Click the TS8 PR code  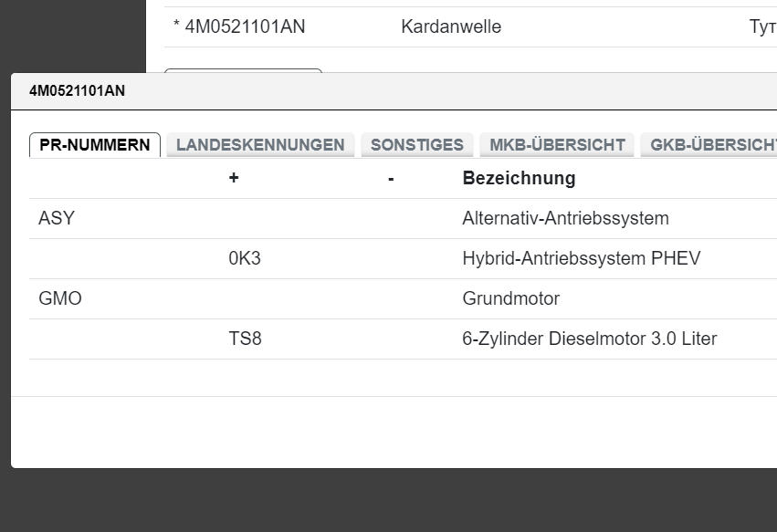[x=245, y=339]
